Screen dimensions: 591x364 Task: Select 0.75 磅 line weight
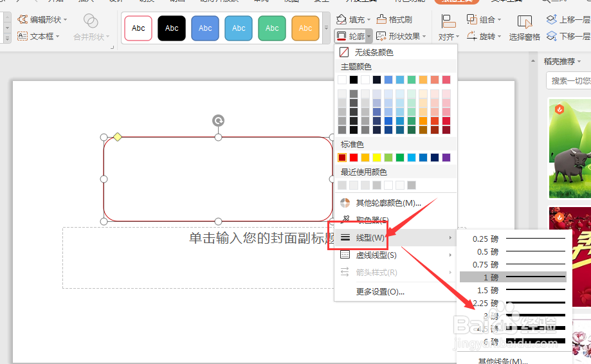[x=513, y=264]
